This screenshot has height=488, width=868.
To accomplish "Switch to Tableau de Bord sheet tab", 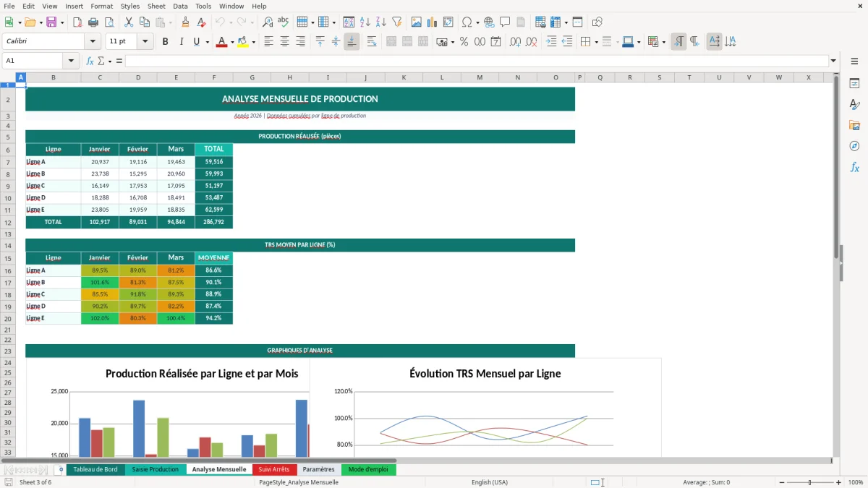I will (x=95, y=469).
